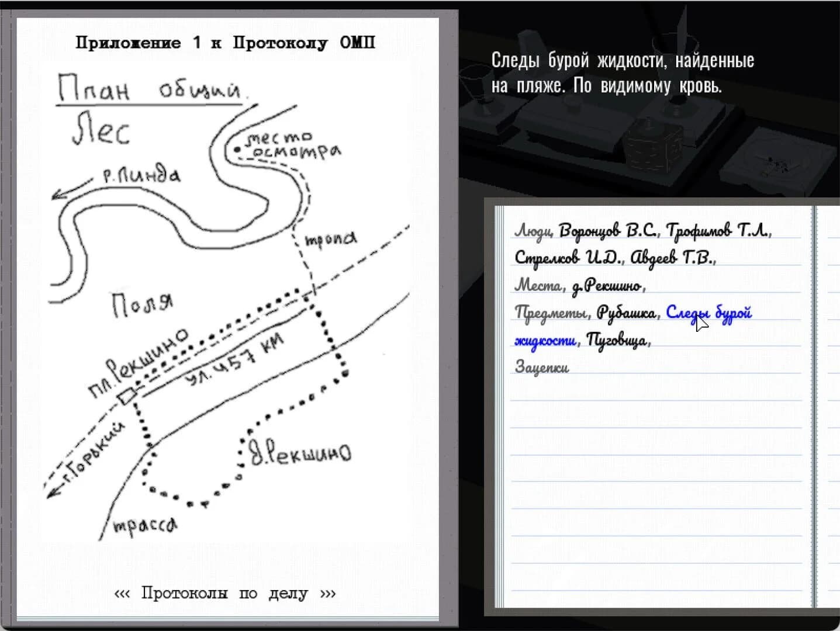Click the '>>>' next protocol arrow
This screenshot has width=840, height=631.
tap(326, 593)
